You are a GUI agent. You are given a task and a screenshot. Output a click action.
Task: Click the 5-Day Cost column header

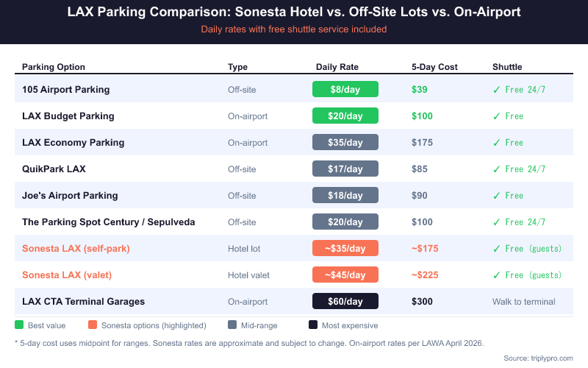pos(434,67)
